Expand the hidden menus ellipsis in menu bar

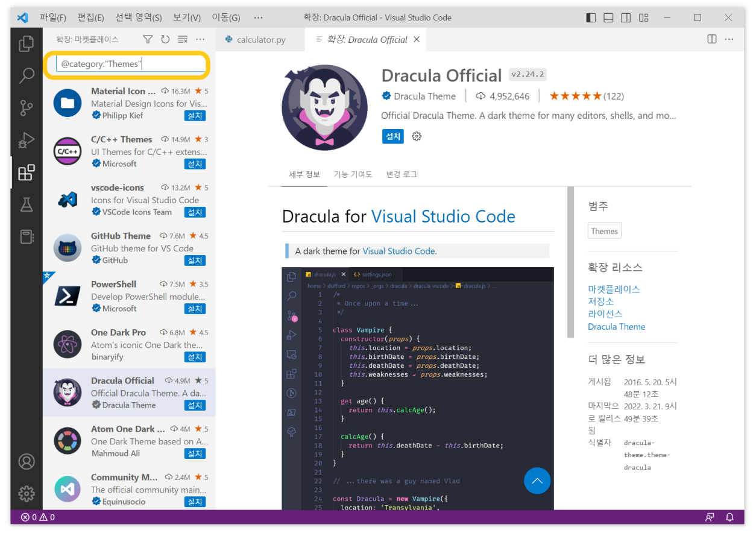258,17
